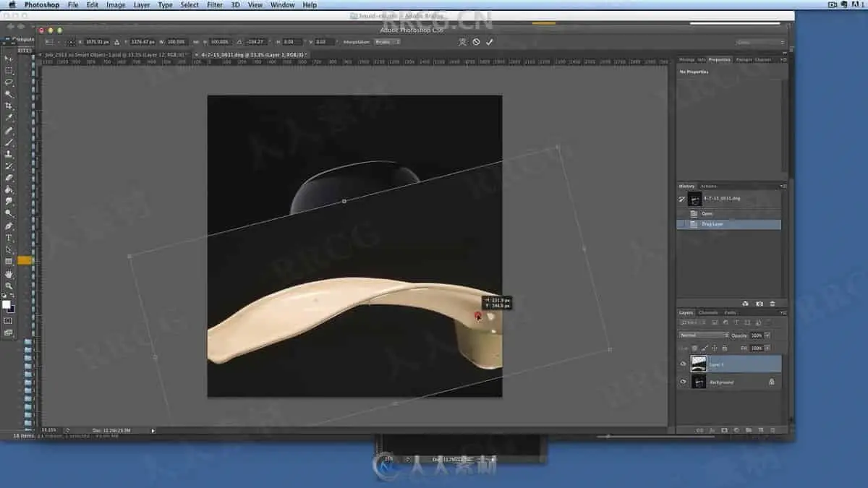Commit the transform with the checkmark
This screenshot has height=488, width=868.
[x=490, y=42]
